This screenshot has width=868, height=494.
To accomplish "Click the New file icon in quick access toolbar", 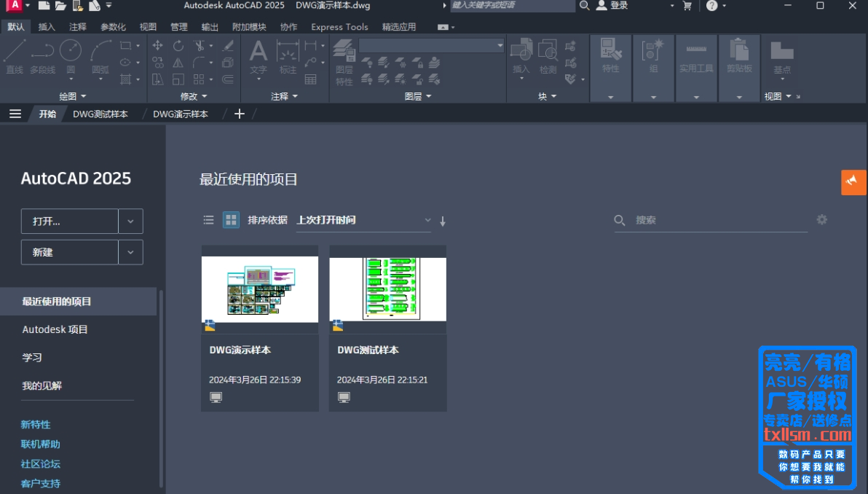I will tap(44, 6).
